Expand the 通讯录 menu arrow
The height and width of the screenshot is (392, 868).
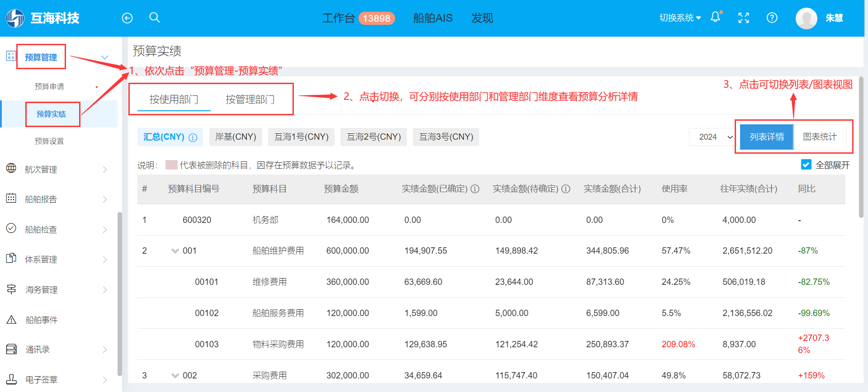(x=105, y=349)
